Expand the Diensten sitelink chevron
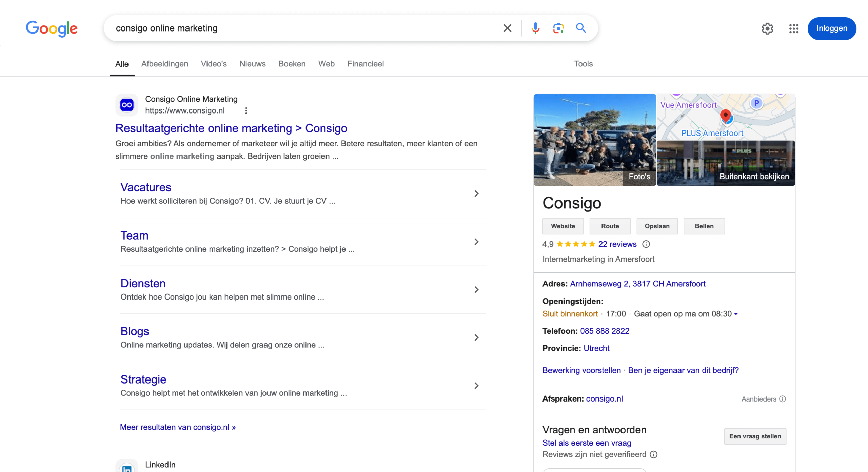 click(x=476, y=290)
